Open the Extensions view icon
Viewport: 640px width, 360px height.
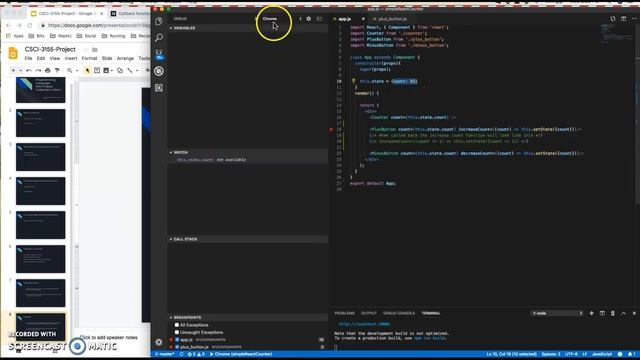pos(159,88)
